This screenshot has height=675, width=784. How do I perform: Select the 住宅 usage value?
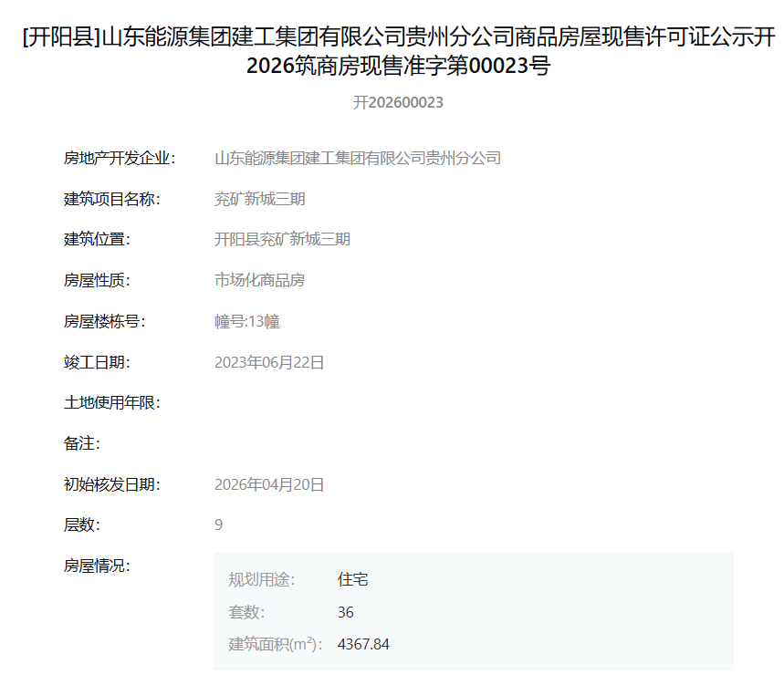352,579
